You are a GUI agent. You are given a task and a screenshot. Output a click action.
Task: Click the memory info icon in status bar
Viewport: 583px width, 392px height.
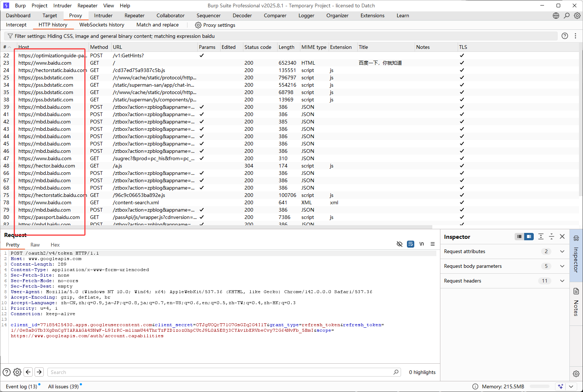(x=475, y=386)
